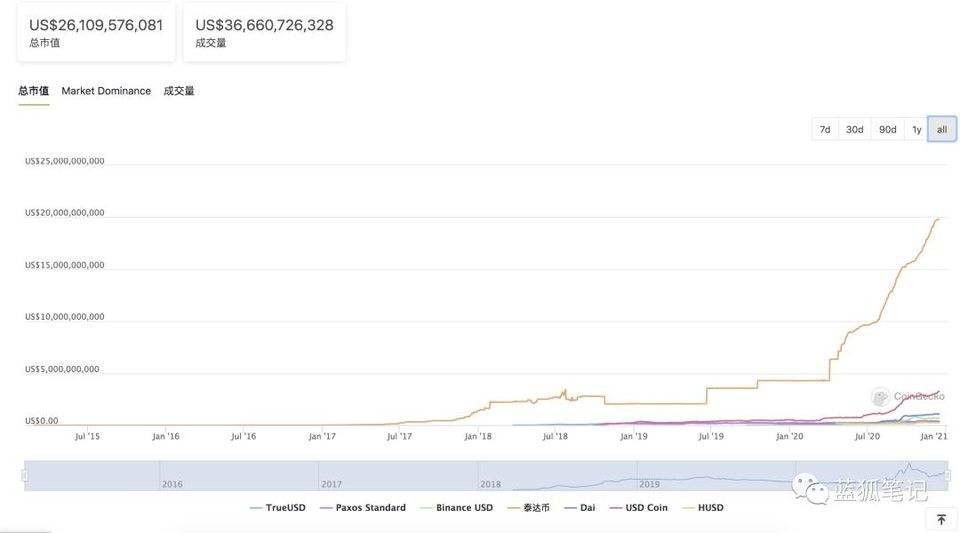Toggle TrueUSD series in legend

click(x=278, y=507)
